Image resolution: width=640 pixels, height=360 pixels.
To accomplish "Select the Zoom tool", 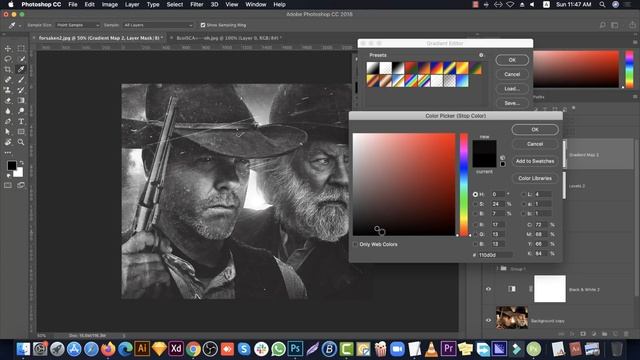I will [x=21, y=142].
